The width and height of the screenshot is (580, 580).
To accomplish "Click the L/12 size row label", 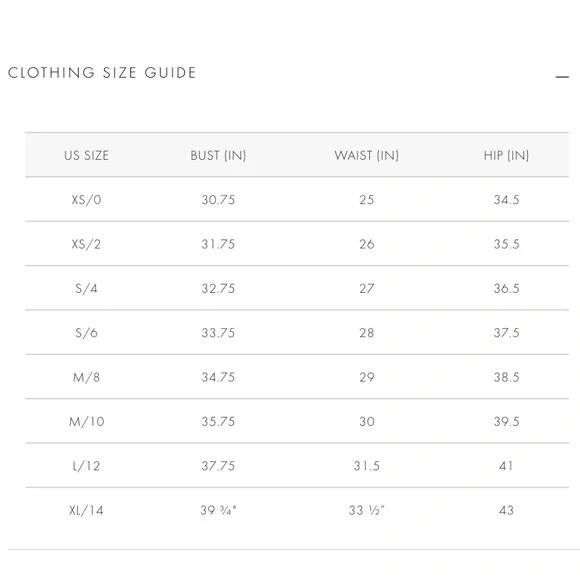I will [x=87, y=466].
